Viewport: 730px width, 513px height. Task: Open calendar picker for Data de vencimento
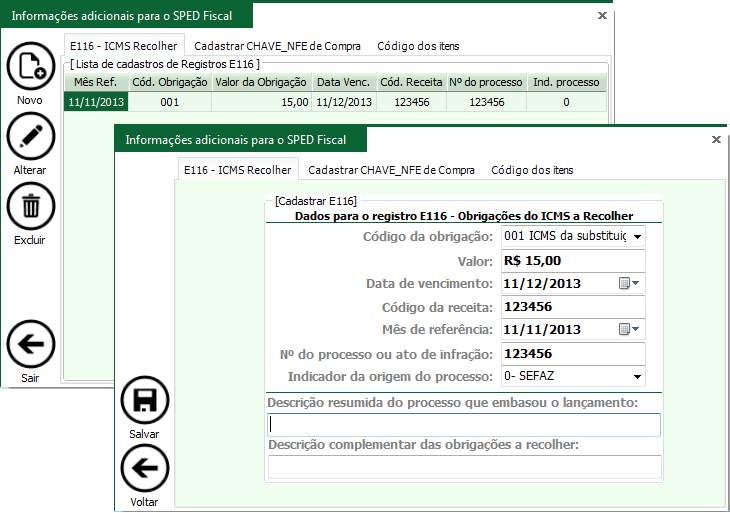click(x=624, y=283)
